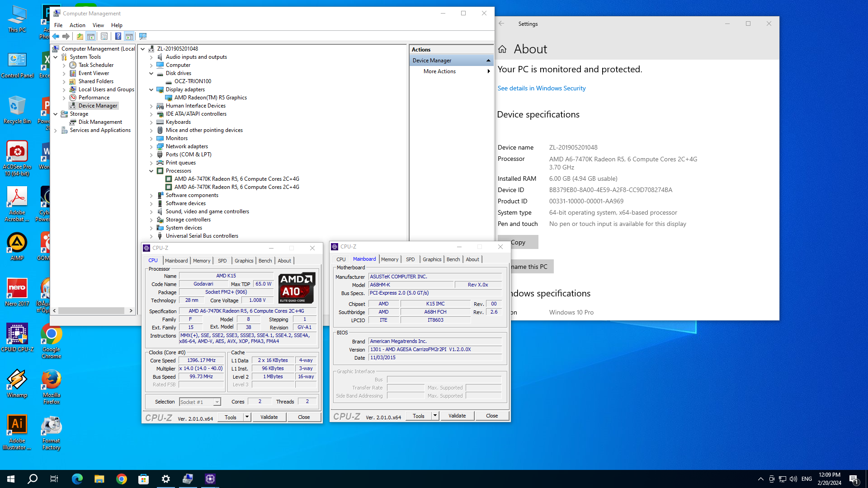This screenshot has height=488, width=868.
Task: Expand Task Scheduler in the console tree
Action: (64, 65)
